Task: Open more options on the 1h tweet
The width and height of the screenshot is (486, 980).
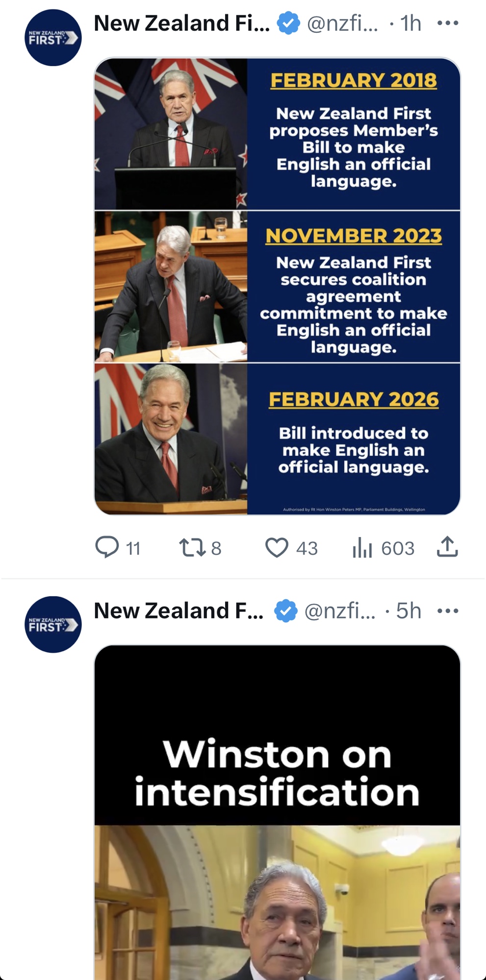Action: (447, 23)
